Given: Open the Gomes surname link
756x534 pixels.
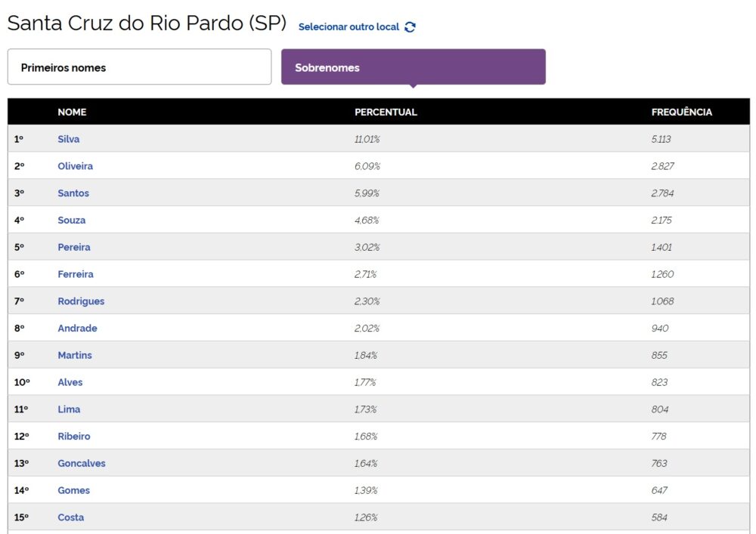Looking at the screenshot, I should pyautogui.click(x=73, y=490).
